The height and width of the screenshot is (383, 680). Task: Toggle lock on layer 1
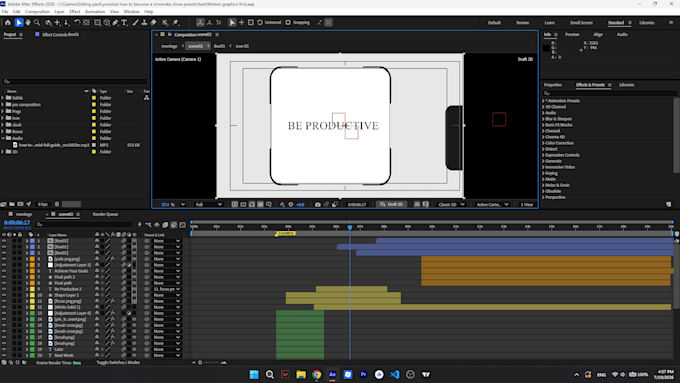point(20,241)
